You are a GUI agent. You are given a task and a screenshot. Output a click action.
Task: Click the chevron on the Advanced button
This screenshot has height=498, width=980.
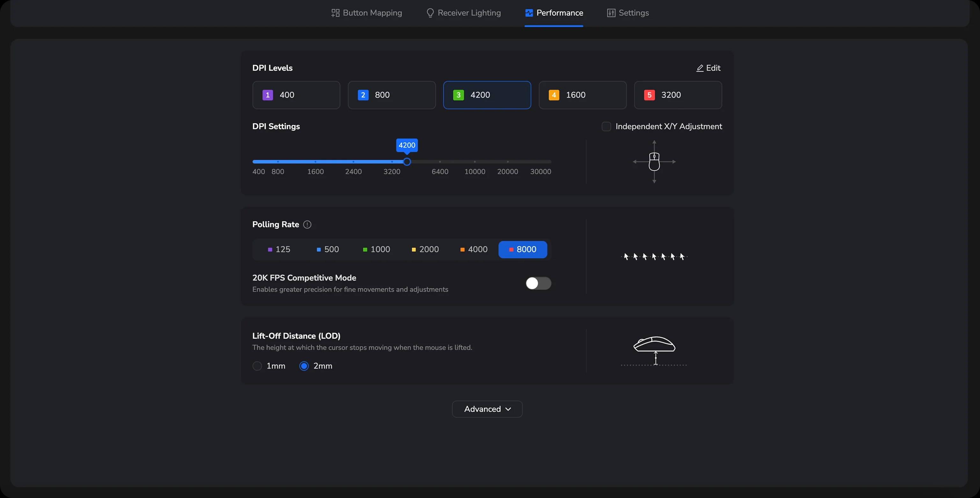pyautogui.click(x=508, y=409)
